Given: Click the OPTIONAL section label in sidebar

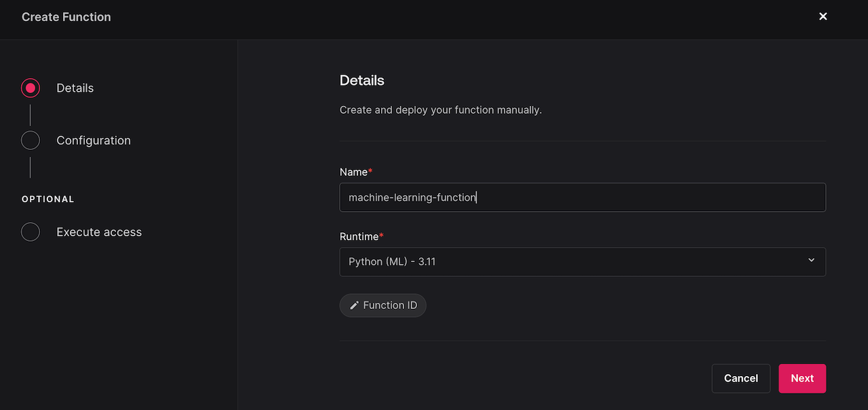Looking at the screenshot, I should 47,200.
